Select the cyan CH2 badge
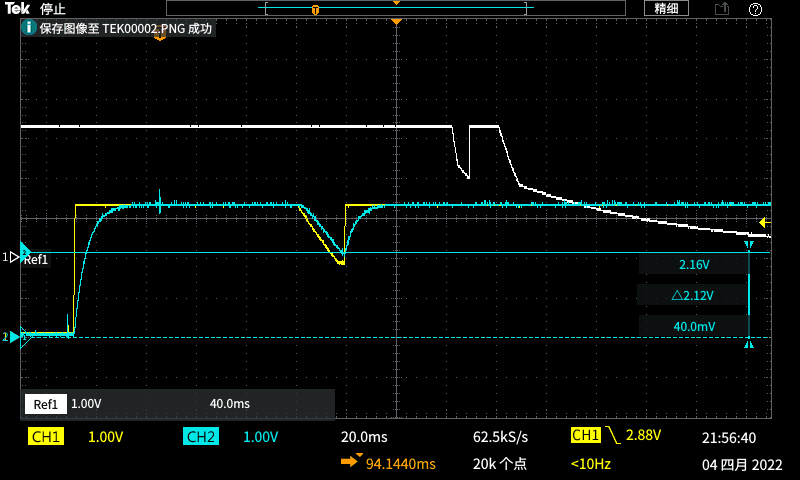Screen dimensions: 800x480 pyautogui.click(x=201, y=437)
